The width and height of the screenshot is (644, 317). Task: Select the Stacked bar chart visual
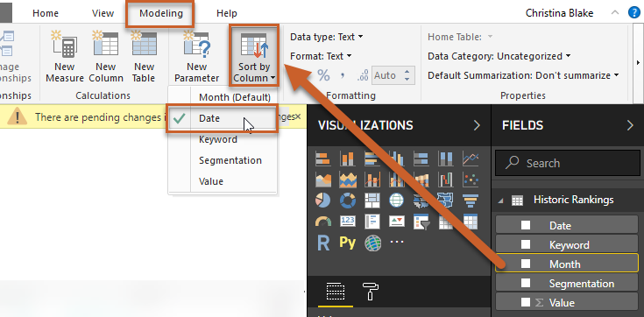click(323, 158)
